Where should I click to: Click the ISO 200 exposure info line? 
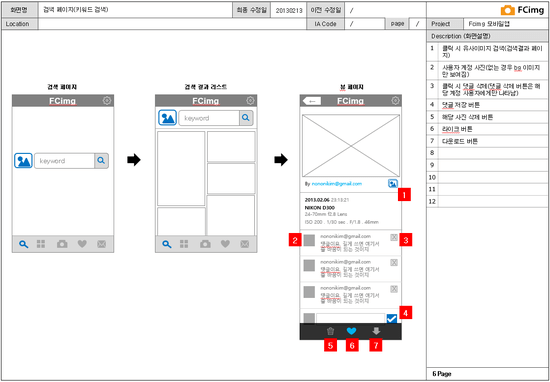click(342, 222)
